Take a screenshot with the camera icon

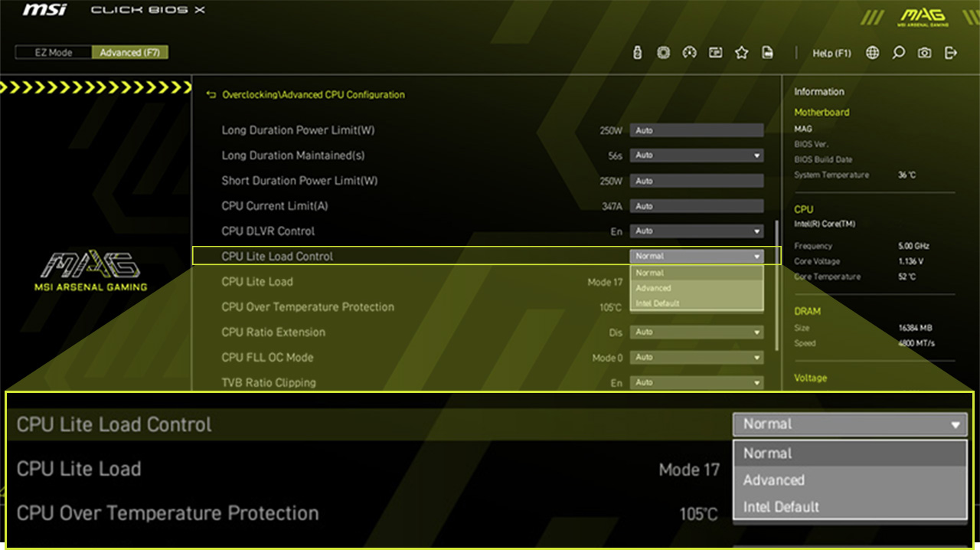point(924,52)
